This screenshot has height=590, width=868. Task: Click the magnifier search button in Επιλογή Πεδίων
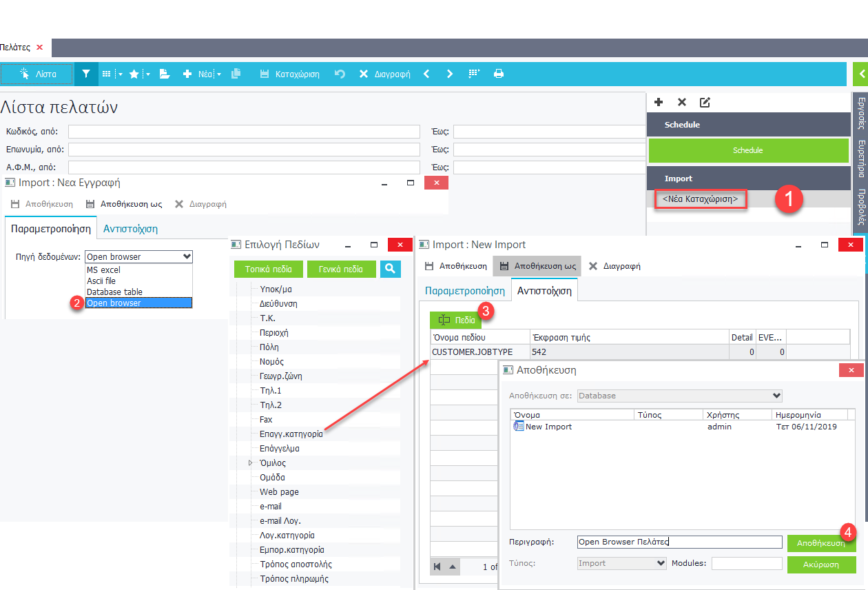coord(390,269)
